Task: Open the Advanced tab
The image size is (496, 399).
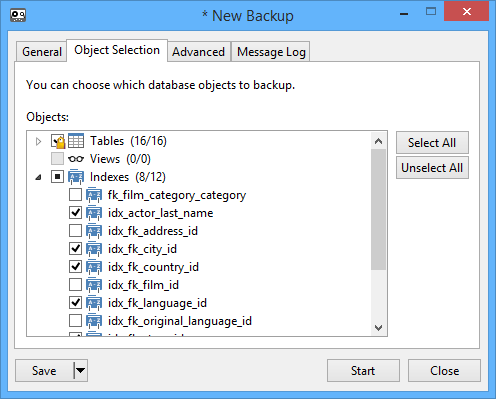Action: (199, 52)
